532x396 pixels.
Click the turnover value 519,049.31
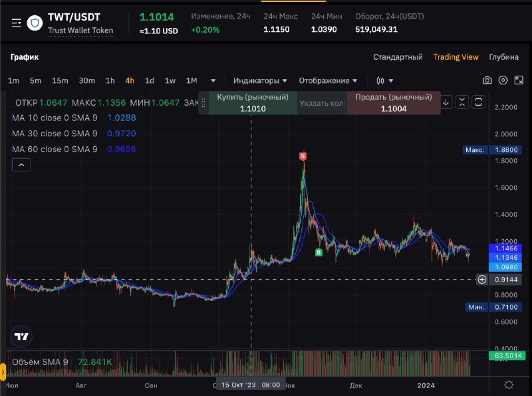376,29
